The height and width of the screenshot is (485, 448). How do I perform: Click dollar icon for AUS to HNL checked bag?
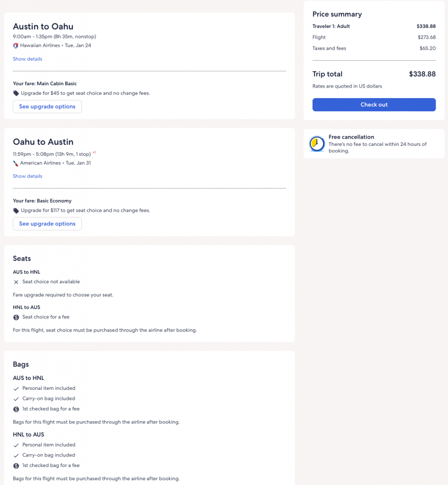[x=16, y=409]
